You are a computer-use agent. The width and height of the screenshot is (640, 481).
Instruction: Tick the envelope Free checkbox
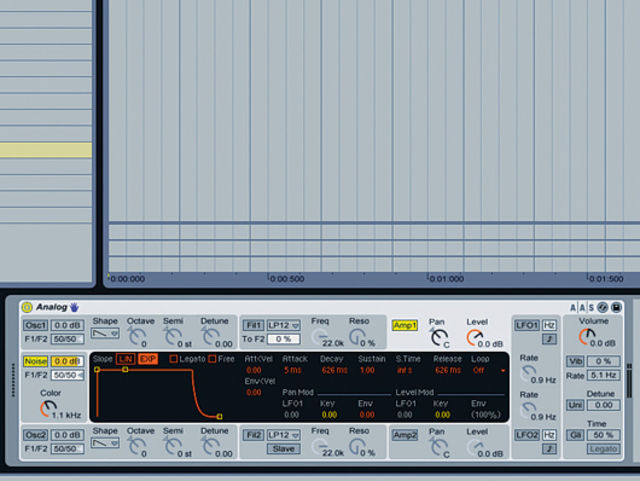pos(212,359)
